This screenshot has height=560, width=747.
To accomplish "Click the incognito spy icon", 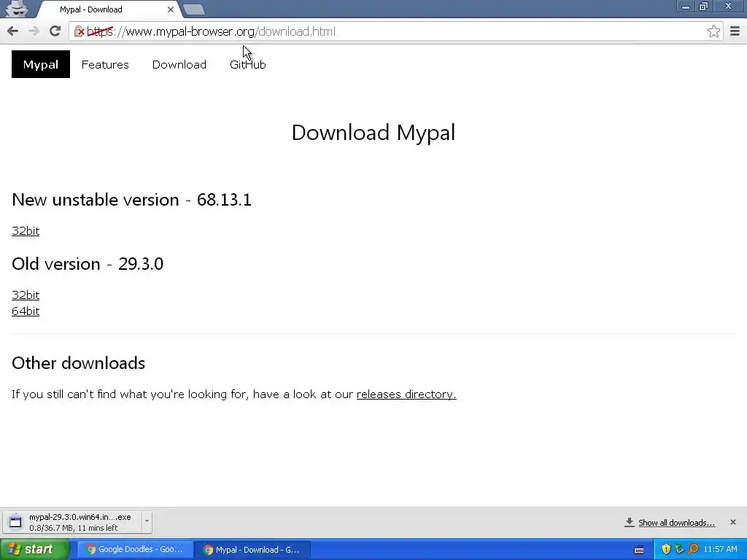I will (17, 9).
